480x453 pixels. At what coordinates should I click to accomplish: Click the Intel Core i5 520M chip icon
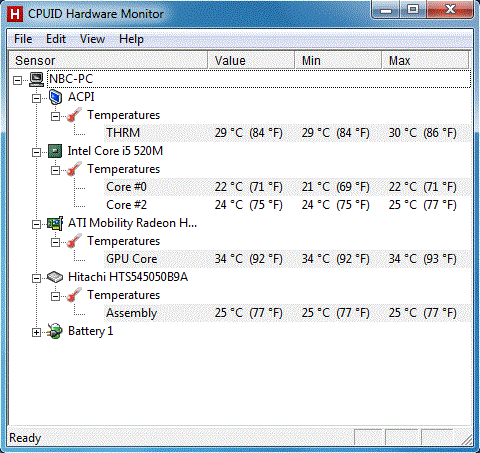[x=55, y=151]
